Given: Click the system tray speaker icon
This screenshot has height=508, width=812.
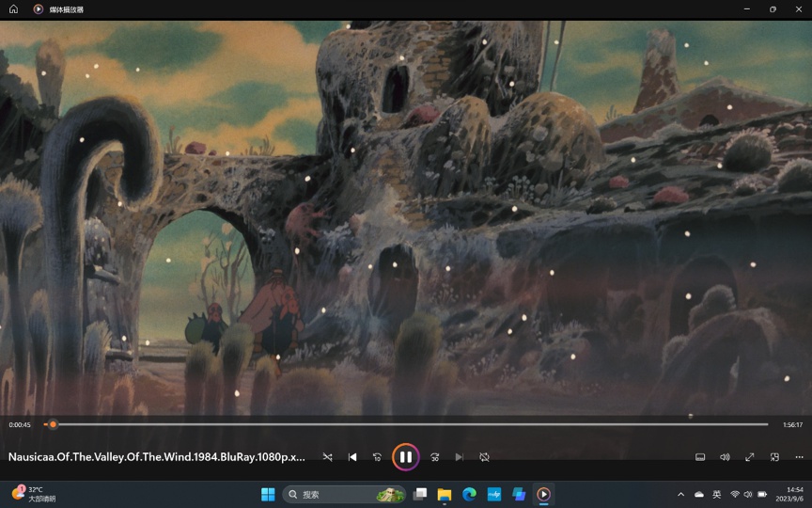Looking at the screenshot, I should (x=748, y=495).
